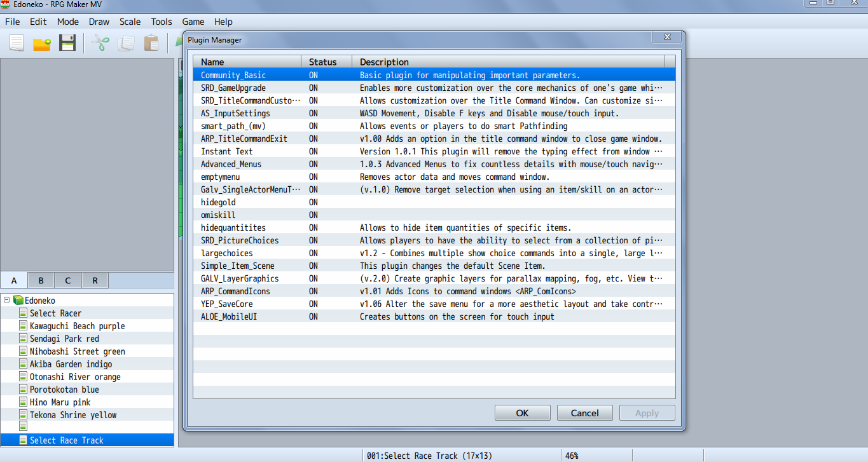Image resolution: width=868 pixels, height=462 pixels.
Task: Select the GALV_LayerGraphics plugin
Action: pos(434,278)
